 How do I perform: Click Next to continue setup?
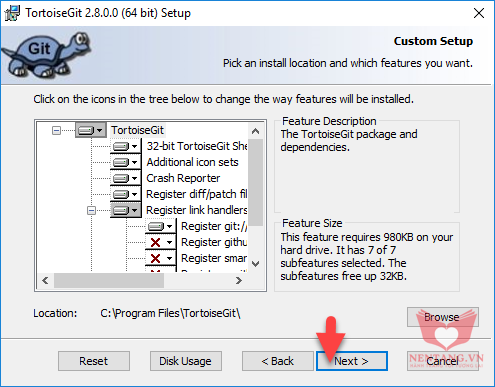[352, 361]
